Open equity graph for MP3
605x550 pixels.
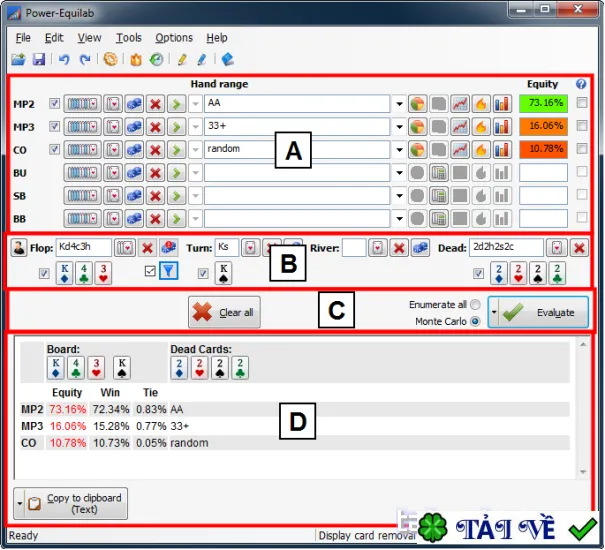[460, 127]
